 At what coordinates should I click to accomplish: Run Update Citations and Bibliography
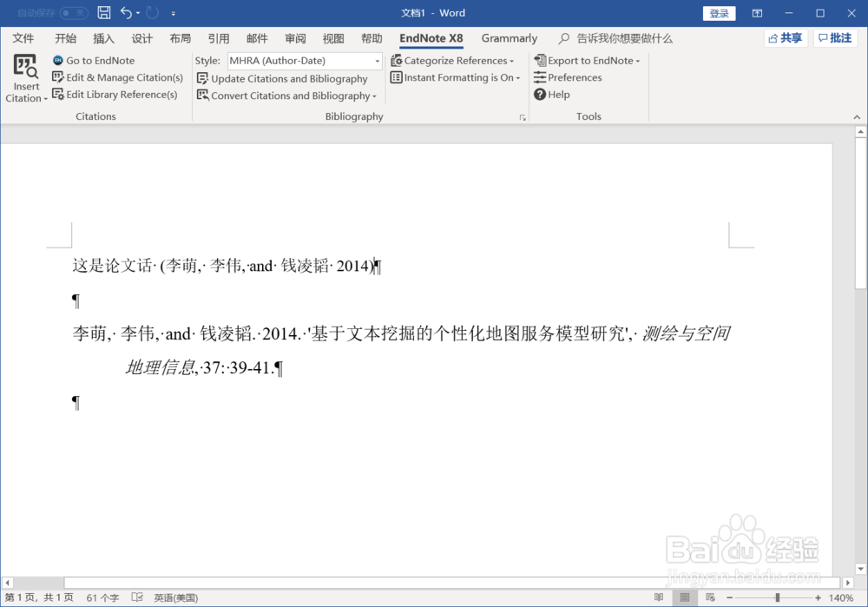click(x=282, y=79)
